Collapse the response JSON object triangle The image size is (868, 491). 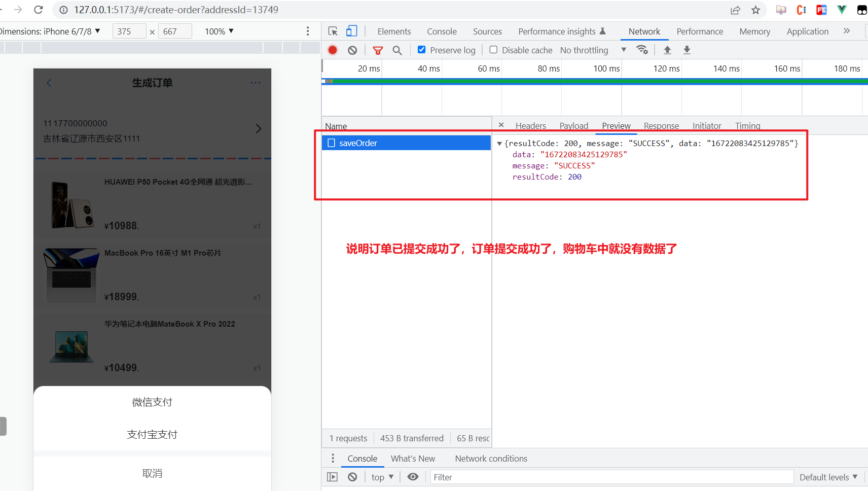(499, 144)
